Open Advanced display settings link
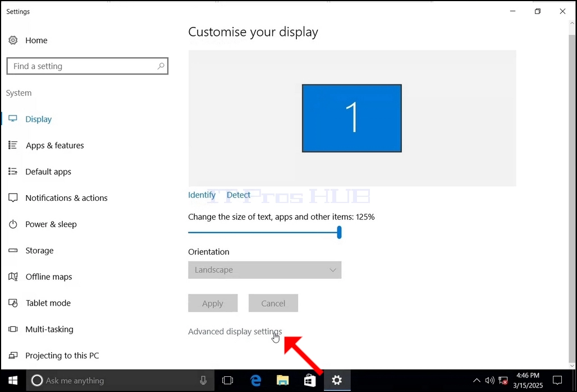577x392 pixels. click(x=235, y=331)
